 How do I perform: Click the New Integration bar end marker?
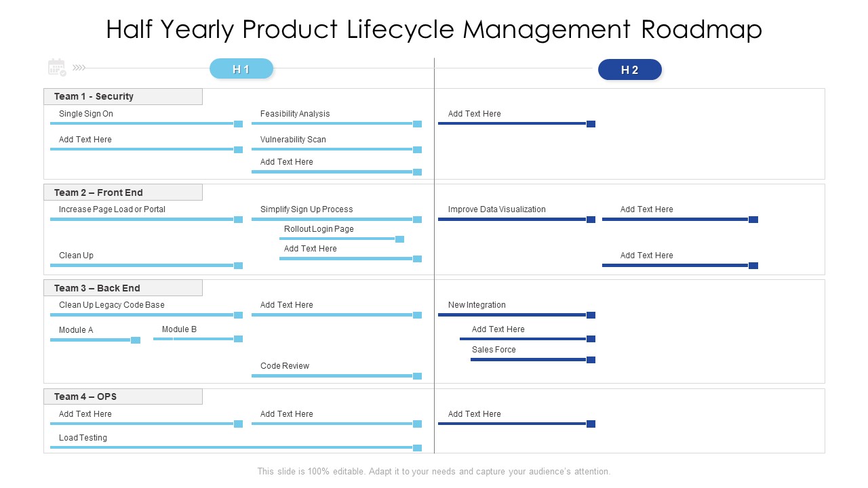pos(591,315)
